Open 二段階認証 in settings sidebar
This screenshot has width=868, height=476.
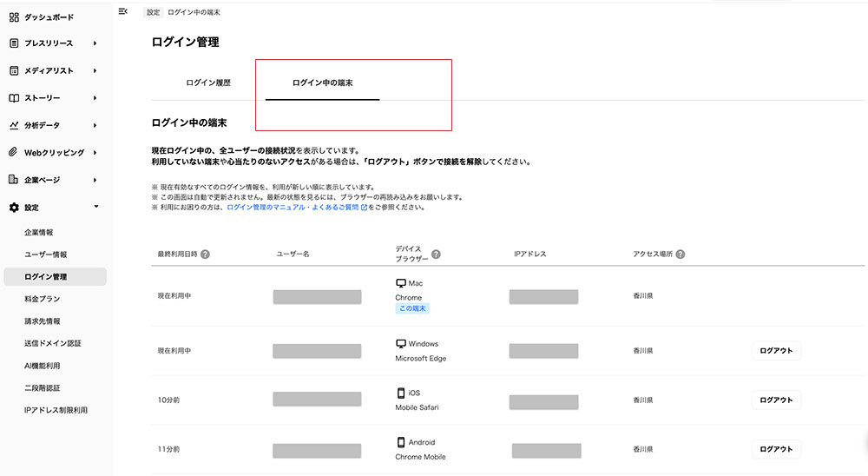click(43, 387)
